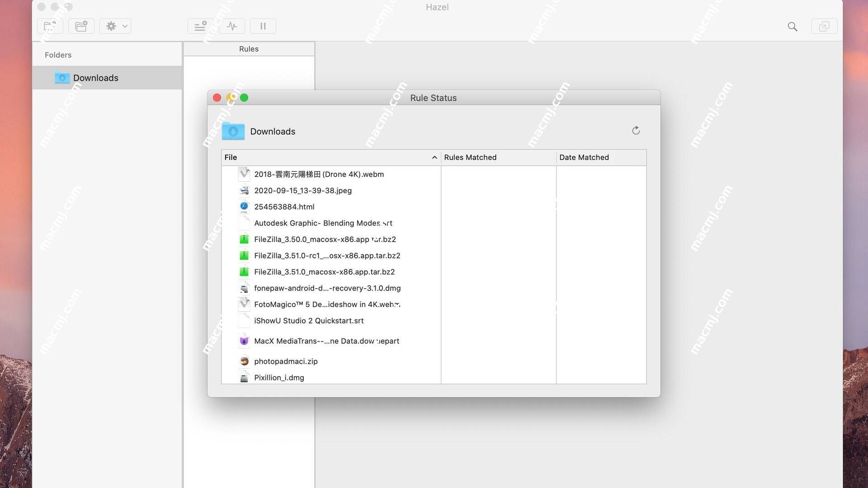Click the search icon in top right

pyautogui.click(x=793, y=26)
